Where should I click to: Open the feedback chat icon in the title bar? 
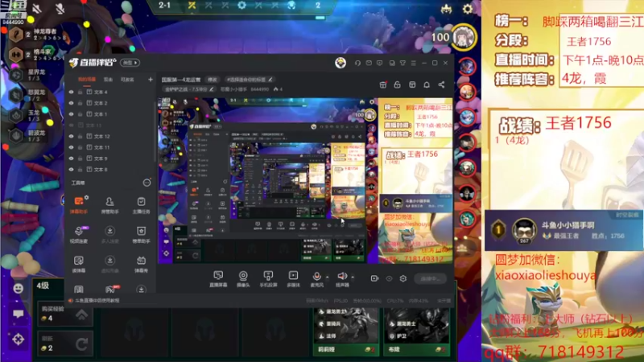379,63
